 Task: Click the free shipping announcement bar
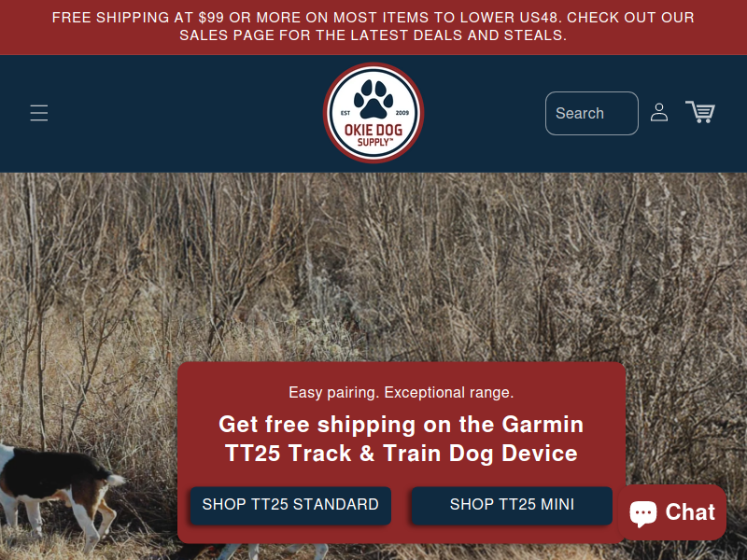(x=373, y=27)
